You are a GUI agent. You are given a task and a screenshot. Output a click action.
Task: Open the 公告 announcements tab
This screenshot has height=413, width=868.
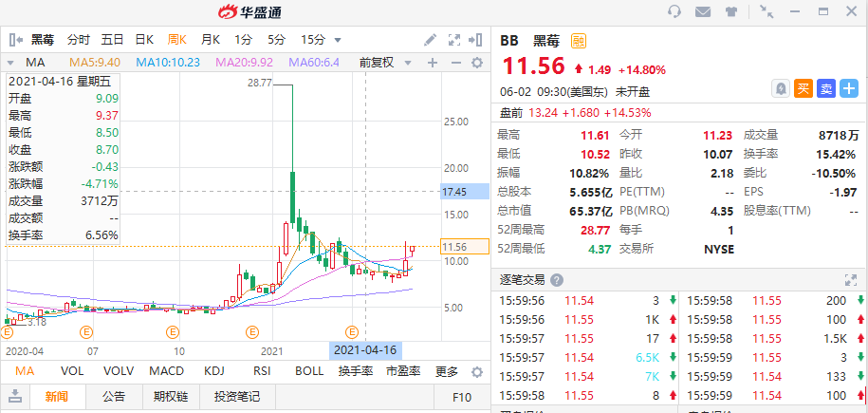click(x=114, y=396)
